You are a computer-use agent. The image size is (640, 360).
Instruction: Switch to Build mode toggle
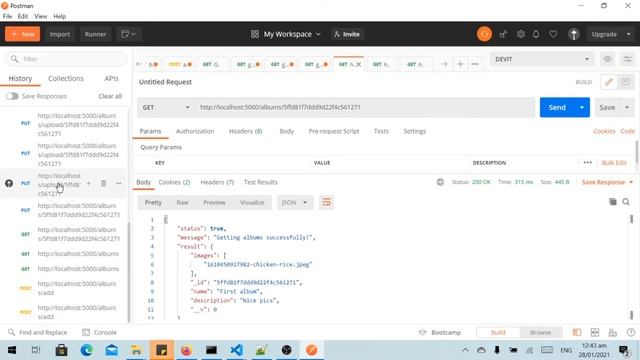tap(498, 332)
